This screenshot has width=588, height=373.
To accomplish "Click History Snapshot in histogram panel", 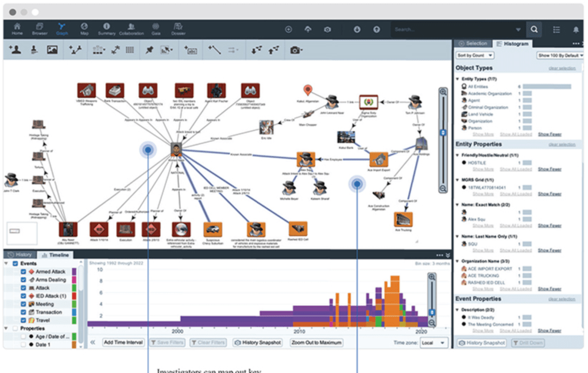I will pyautogui.click(x=482, y=343).
